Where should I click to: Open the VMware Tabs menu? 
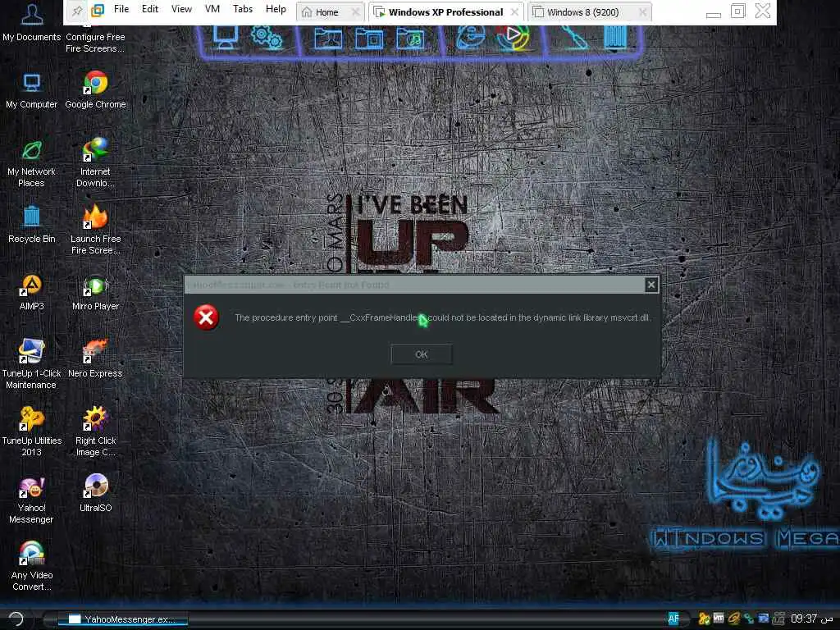(243, 9)
